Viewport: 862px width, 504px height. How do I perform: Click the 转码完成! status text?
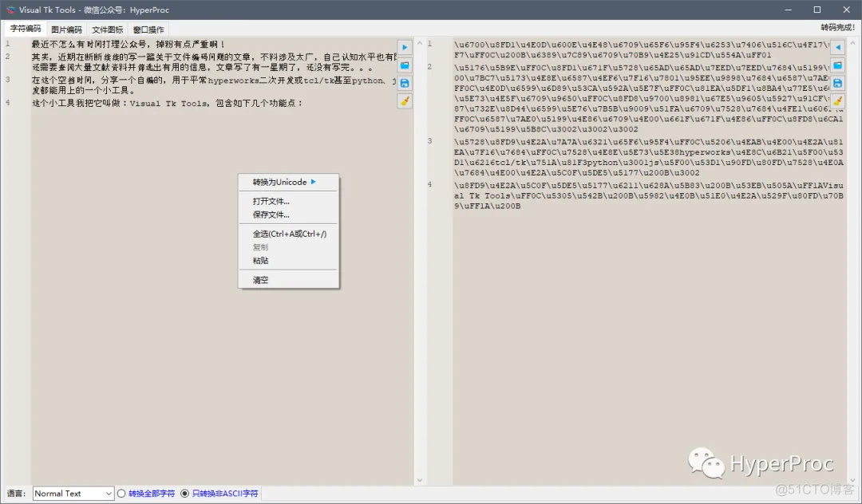click(x=838, y=27)
